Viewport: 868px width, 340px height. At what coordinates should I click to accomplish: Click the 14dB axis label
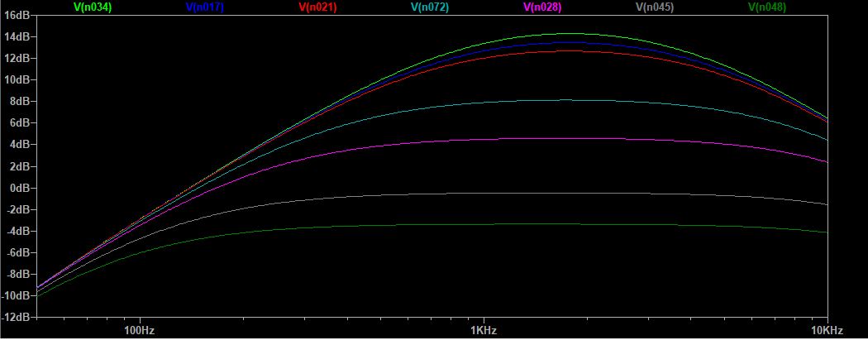16,36
